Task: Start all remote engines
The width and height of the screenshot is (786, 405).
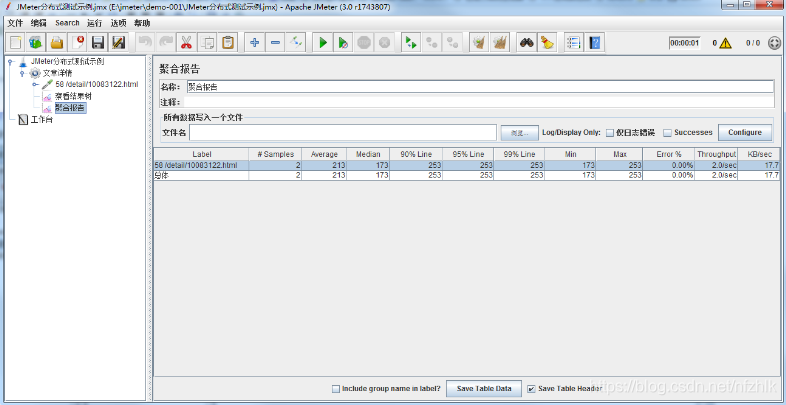Action: [x=411, y=43]
